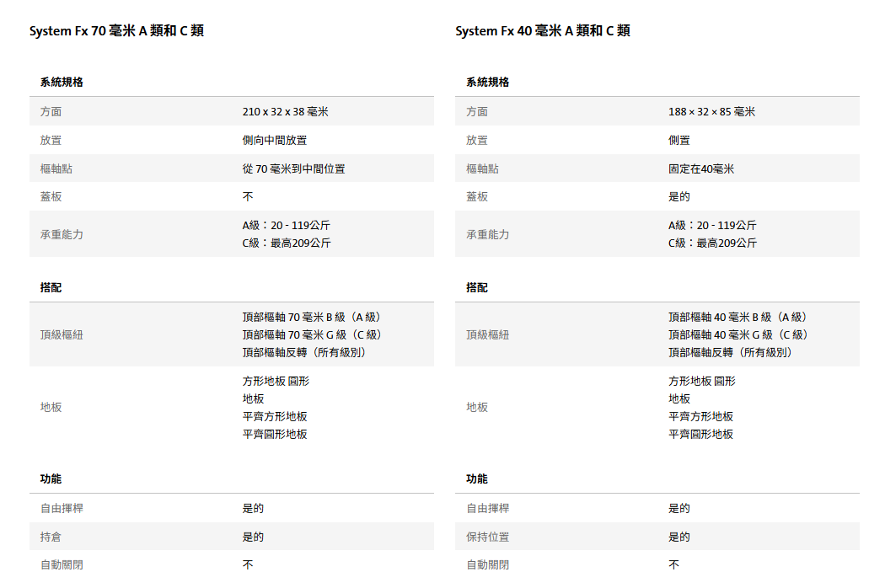Click the "承重能力" label in the Fx 40 table
This screenshot has width=869, height=588.
click(x=488, y=235)
